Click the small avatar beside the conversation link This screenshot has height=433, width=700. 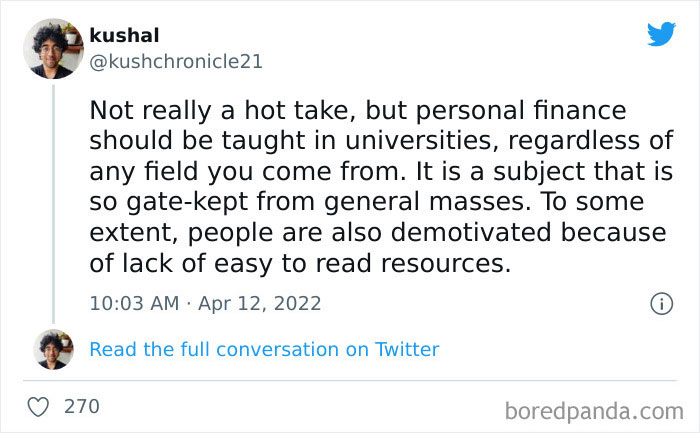pos(53,349)
